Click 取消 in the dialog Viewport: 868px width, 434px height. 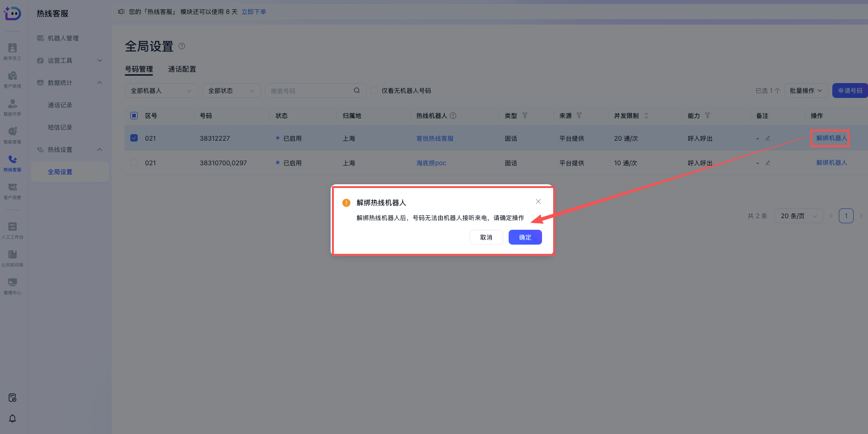[486, 237]
